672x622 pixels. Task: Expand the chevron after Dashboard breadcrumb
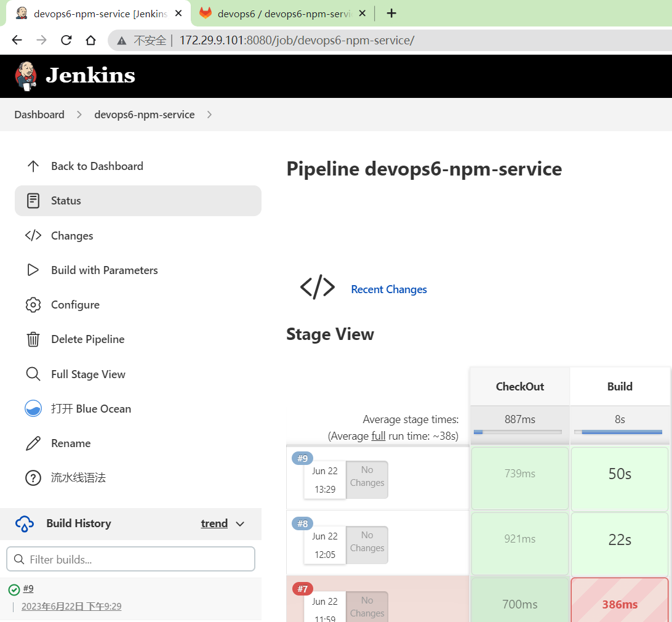coord(79,115)
